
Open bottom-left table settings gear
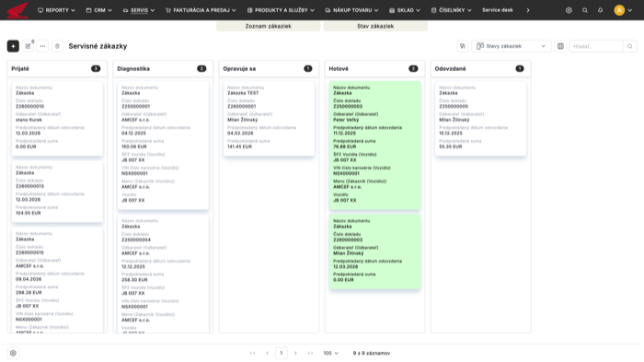pos(13,353)
